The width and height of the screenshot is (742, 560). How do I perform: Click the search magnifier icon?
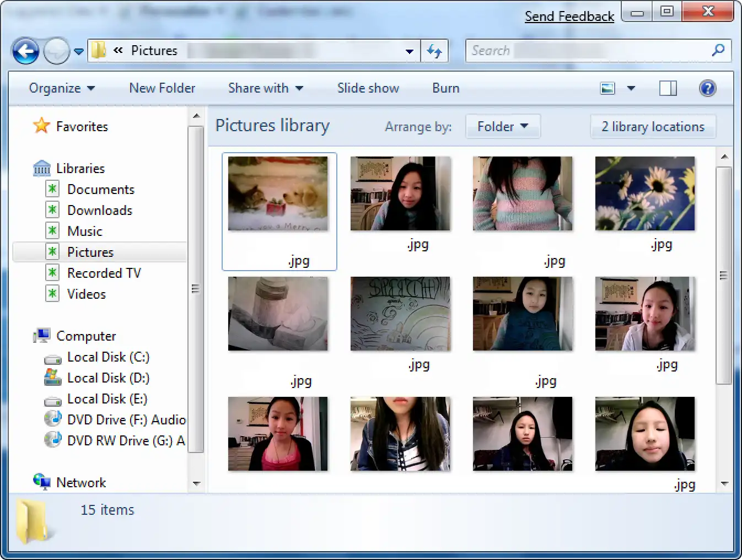(x=718, y=51)
